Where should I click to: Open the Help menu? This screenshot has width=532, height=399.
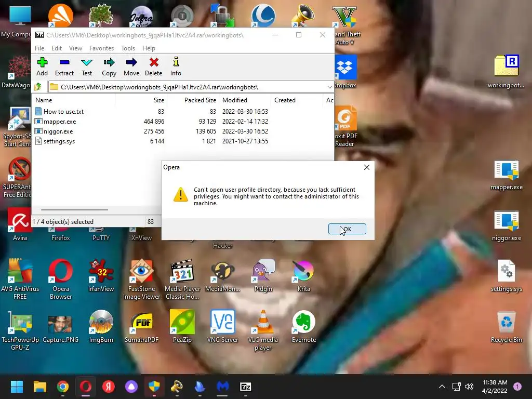pos(149,48)
